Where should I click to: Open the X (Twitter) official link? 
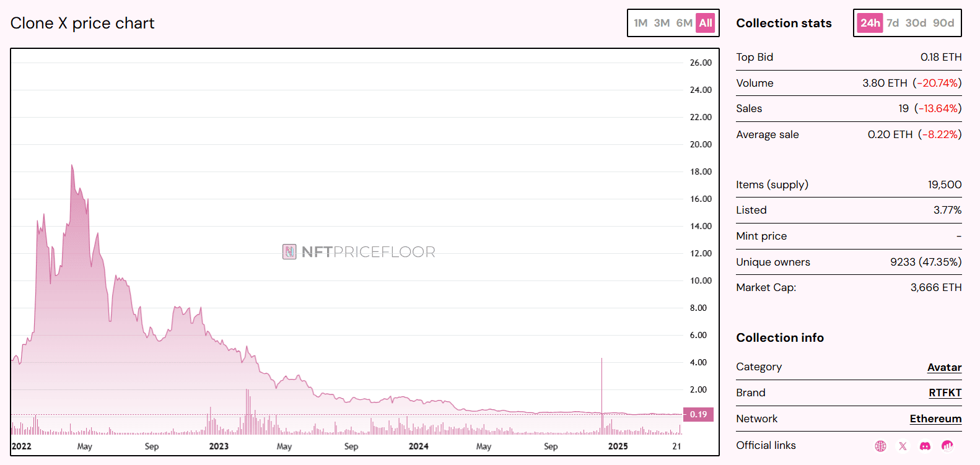click(x=903, y=446)
